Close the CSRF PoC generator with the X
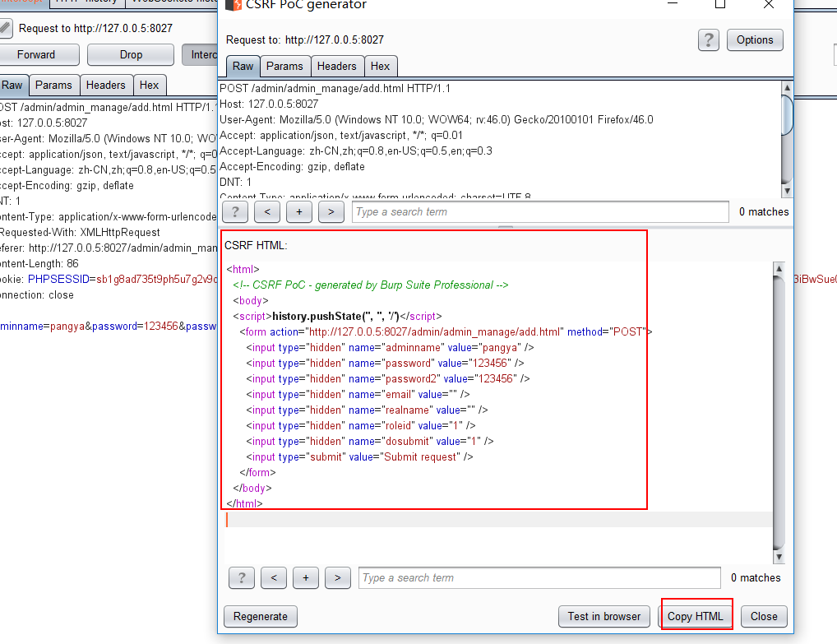The image size is (837, 644). coord(769,4)
